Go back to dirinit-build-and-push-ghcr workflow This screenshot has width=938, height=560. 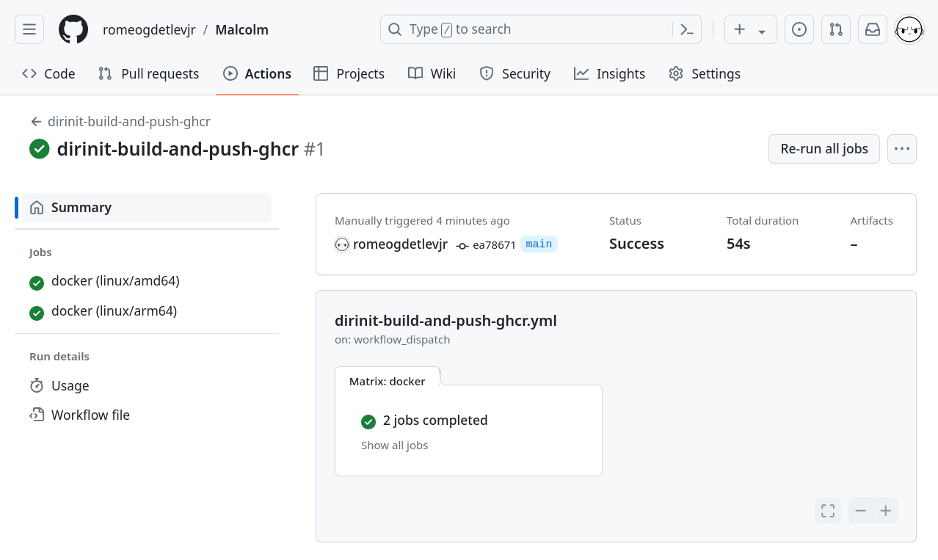click(120, 122)
